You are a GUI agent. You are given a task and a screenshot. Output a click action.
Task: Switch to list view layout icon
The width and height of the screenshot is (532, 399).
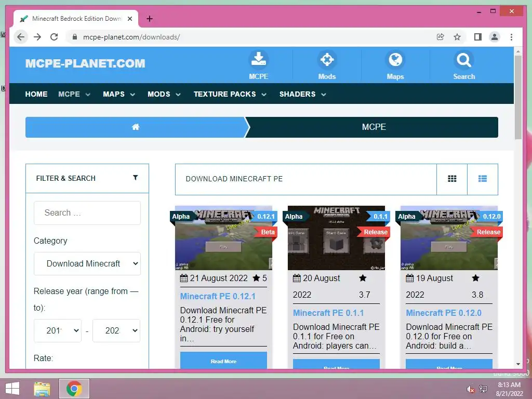[483, 179]
